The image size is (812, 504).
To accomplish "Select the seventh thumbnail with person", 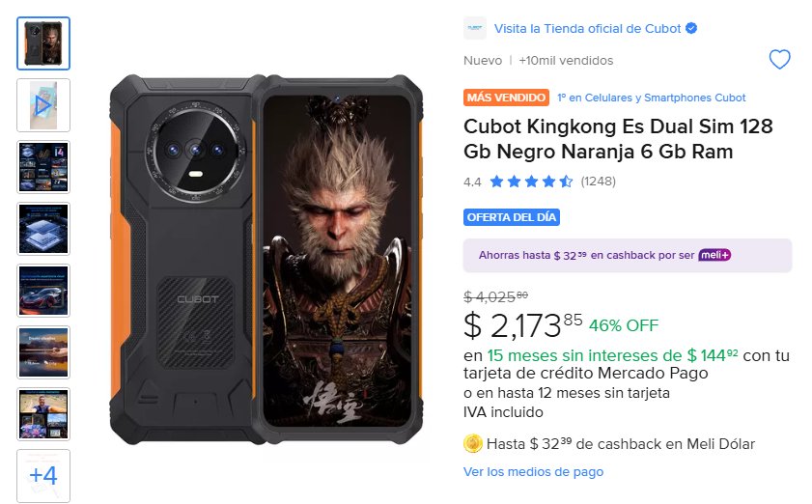I will coord(43,413).
